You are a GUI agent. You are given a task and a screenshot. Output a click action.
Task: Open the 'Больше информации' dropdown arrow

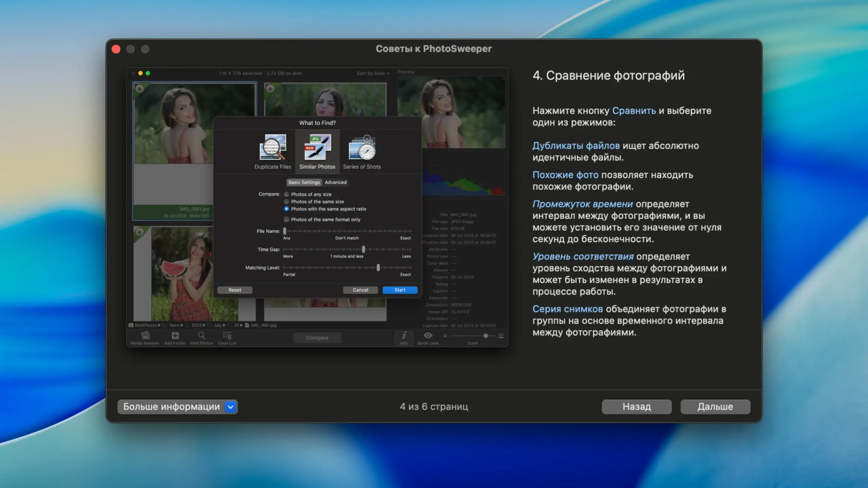(231, 407)
